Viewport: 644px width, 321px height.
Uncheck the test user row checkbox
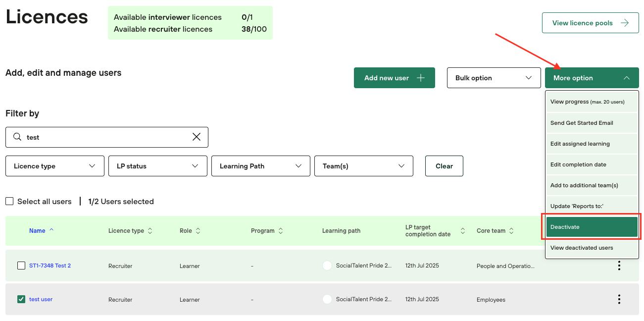(21, 299)
